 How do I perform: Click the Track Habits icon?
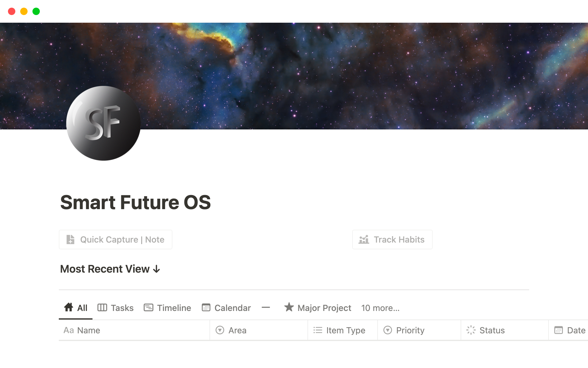(363, 240)
